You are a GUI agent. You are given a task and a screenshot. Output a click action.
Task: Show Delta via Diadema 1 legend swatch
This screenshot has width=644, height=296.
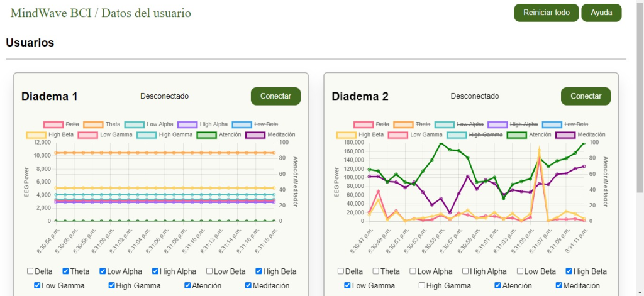pyautogui.click(x=53, y=124)
